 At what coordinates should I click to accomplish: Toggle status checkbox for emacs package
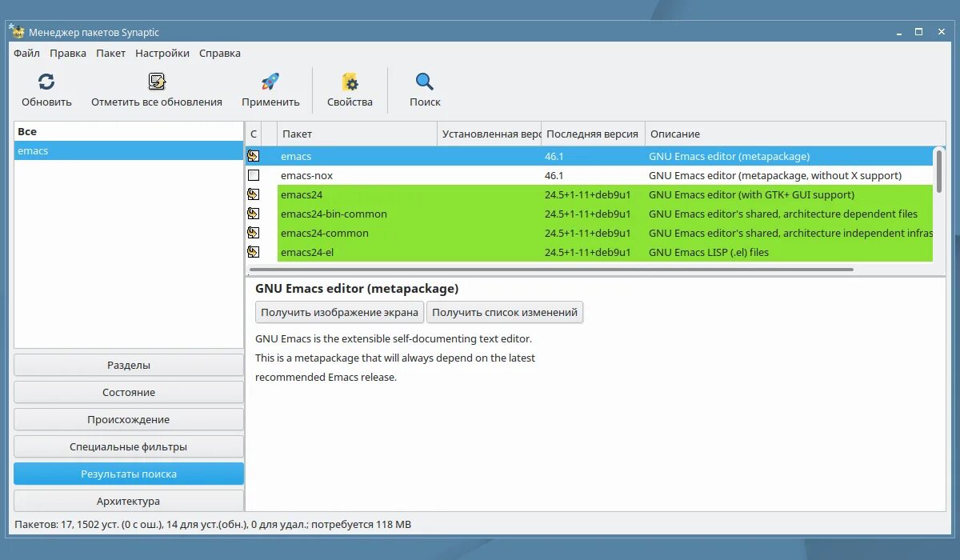point(254,156)
